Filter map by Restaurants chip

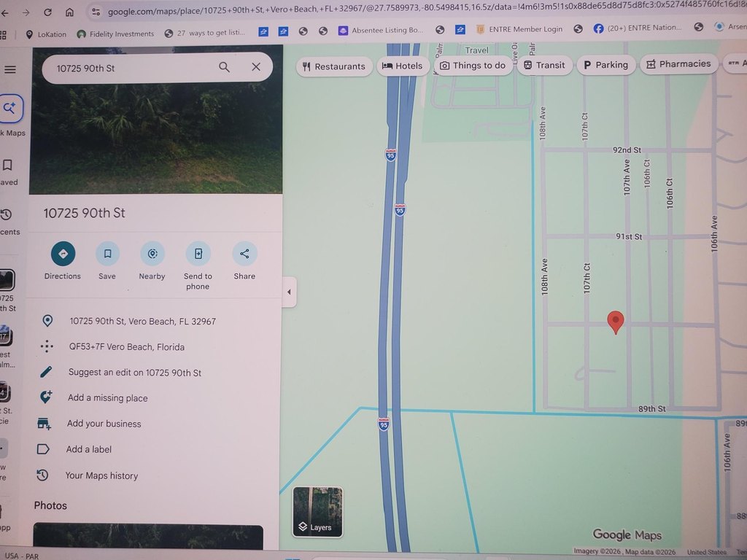(x=334, y=66)
